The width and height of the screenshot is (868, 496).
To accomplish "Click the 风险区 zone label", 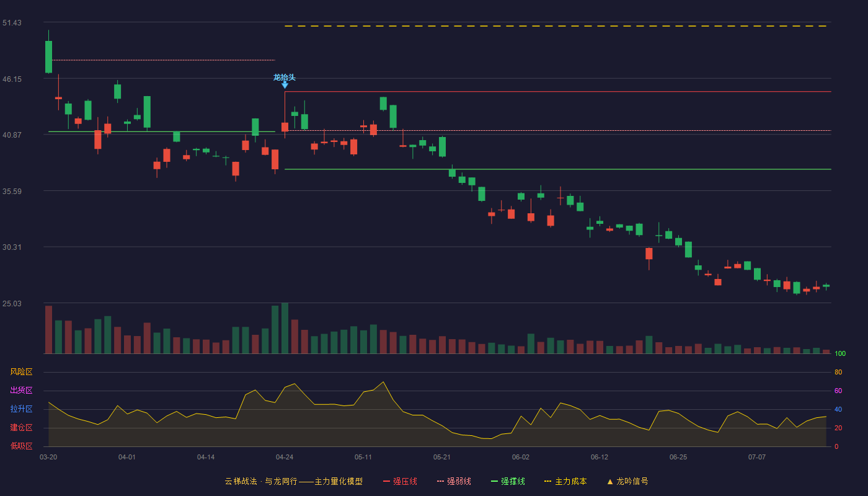I will 21,372.
